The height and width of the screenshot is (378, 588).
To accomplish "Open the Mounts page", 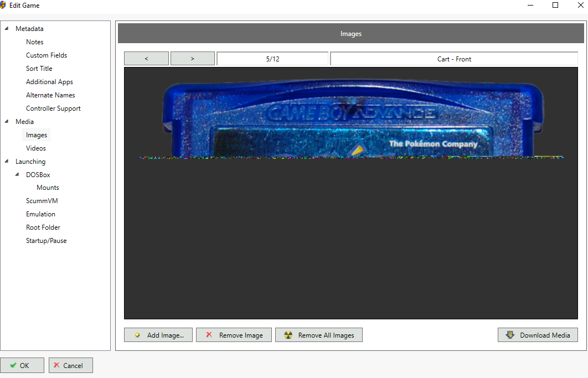I will [x=48, y=188].
